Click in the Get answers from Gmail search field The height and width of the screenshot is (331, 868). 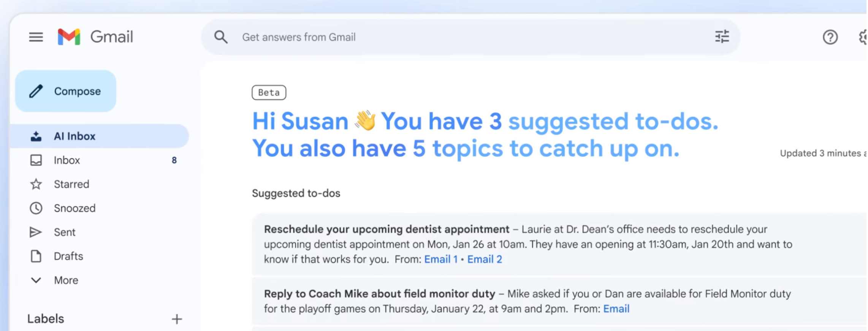click(470, 37)
